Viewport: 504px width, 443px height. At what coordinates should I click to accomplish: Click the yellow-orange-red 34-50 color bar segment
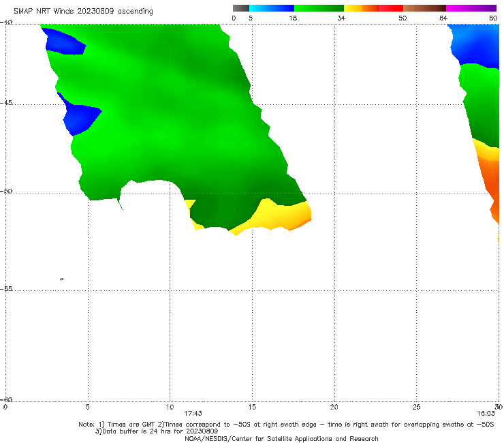pyautogui.click(x=373, y=8)
